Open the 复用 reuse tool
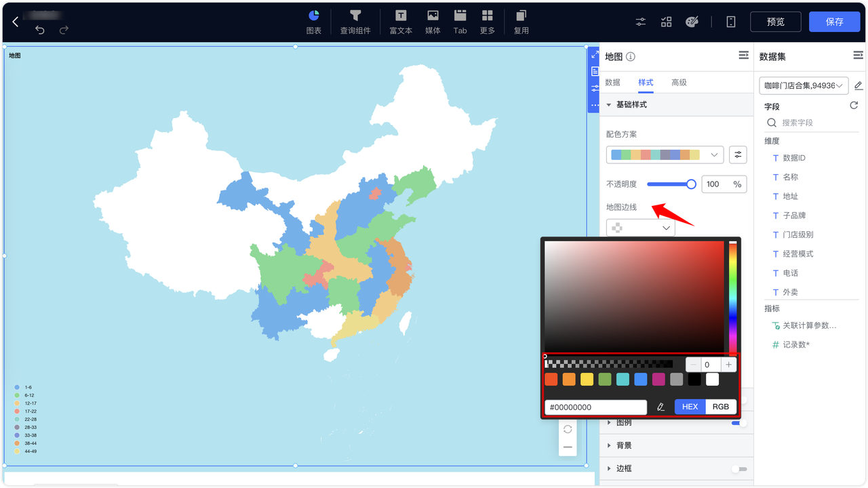868x488 pixels. coord(521,22)
